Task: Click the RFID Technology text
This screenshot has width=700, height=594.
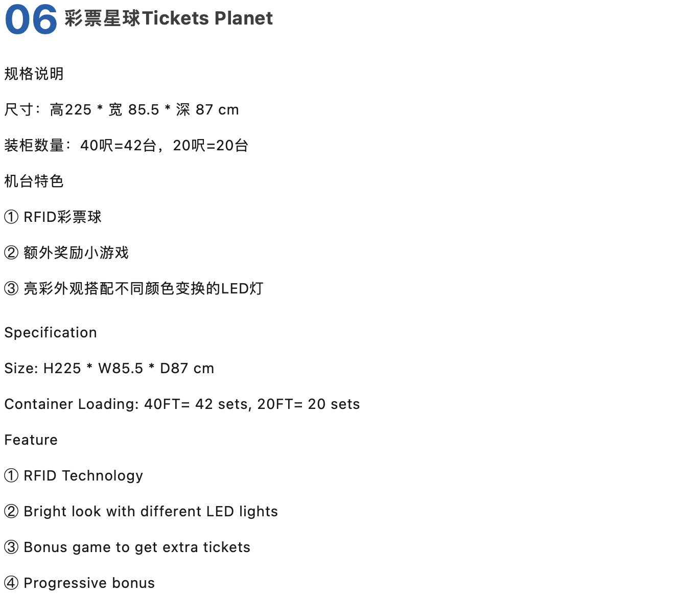Action: pos(83,476)
